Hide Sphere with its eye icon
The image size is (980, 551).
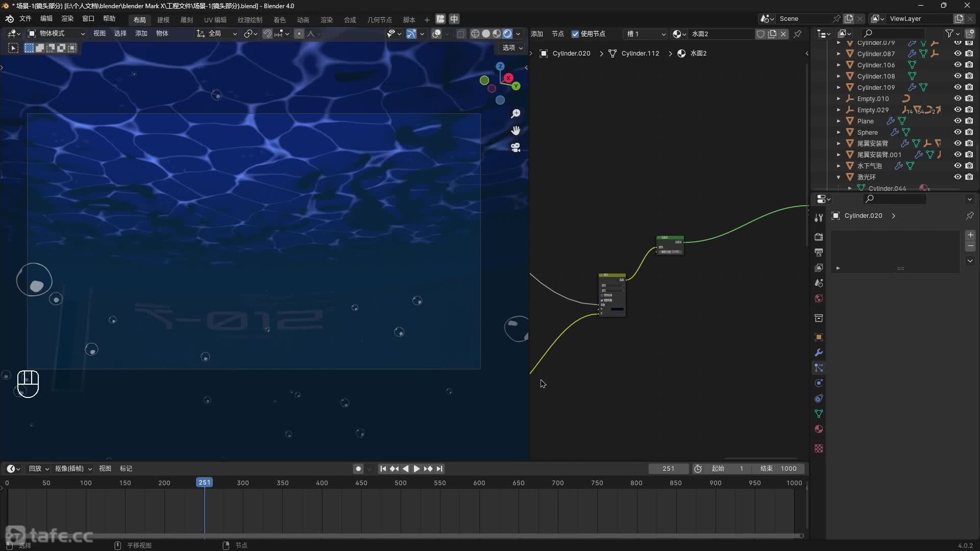coord(958,132)
